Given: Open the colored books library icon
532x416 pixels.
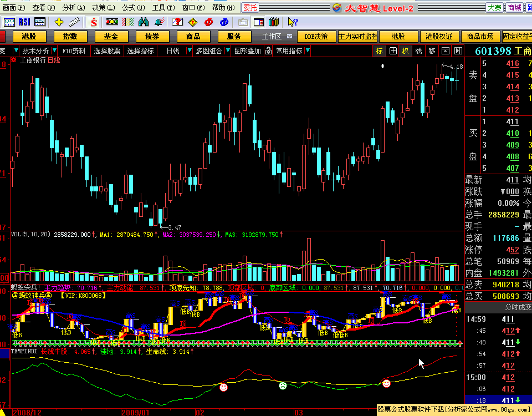Looking at the screenshot, I should [x=274, y=22].
